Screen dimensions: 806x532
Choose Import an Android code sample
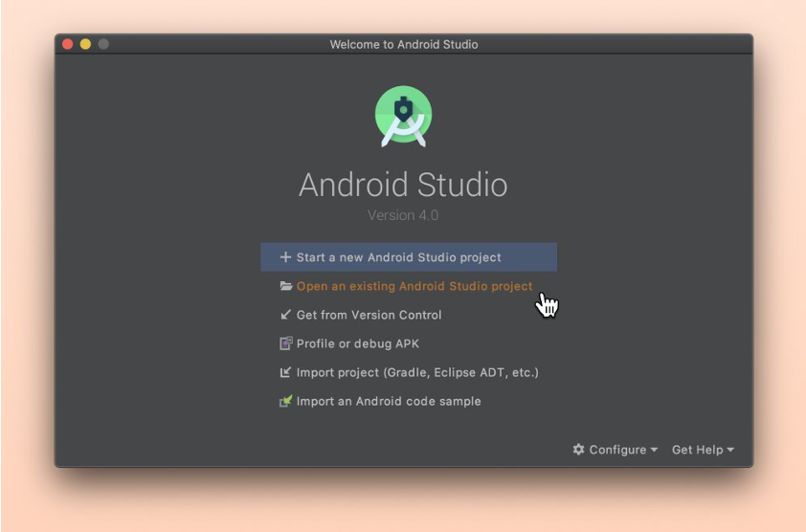389,401
